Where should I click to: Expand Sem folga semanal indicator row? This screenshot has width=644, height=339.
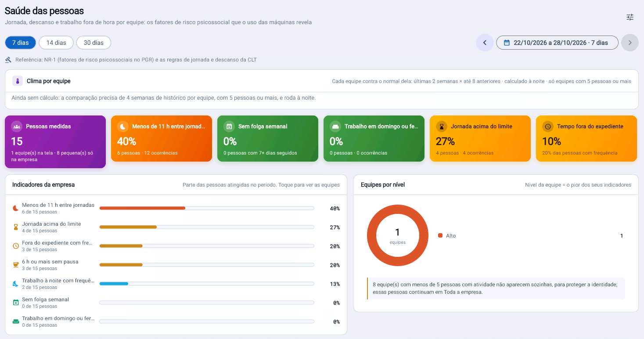(x=176, y=303)
